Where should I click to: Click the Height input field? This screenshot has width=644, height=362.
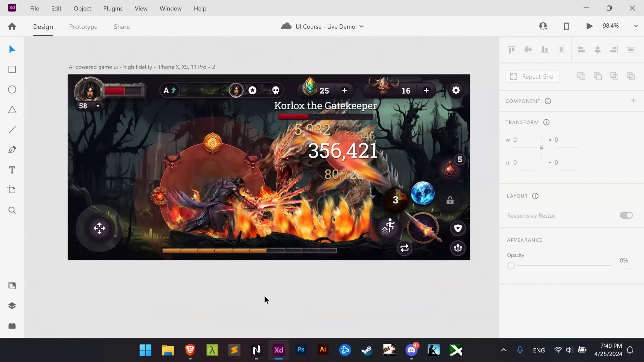pos(525,163)
